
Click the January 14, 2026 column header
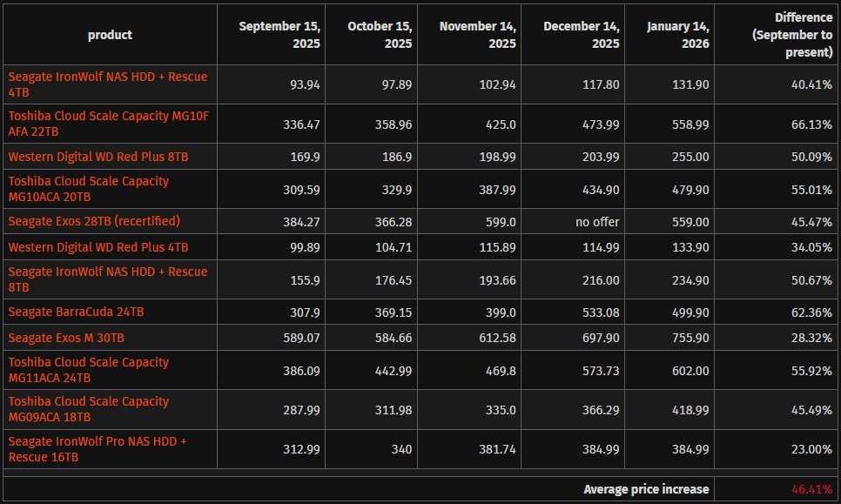tap(677, 35)
